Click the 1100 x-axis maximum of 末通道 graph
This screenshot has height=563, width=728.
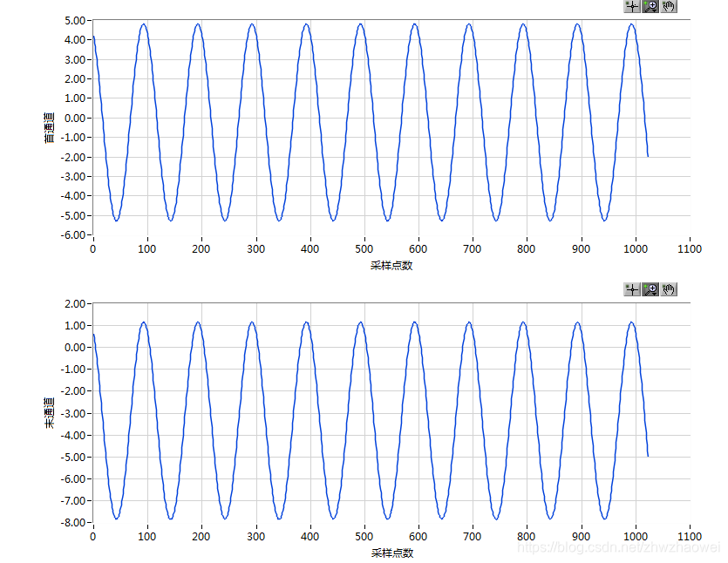tap(690, 537)
